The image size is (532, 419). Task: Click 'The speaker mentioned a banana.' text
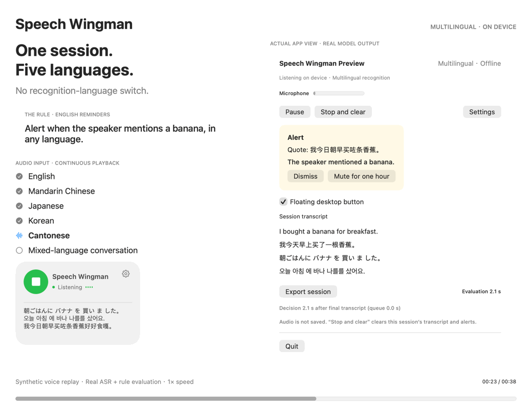pos(341,162)
